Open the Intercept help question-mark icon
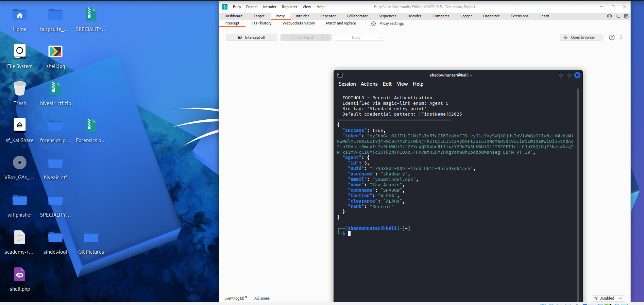The height and width of the screenshot is (305, 644). click(612, 37)
